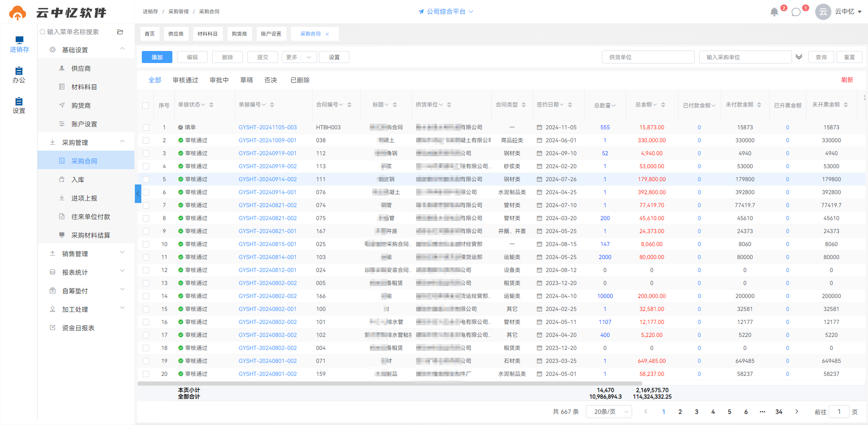Image resolution: width=868 pixels, height=425 pixels.
Task: Toggle the select-all header checkbox
Action: 146,106
